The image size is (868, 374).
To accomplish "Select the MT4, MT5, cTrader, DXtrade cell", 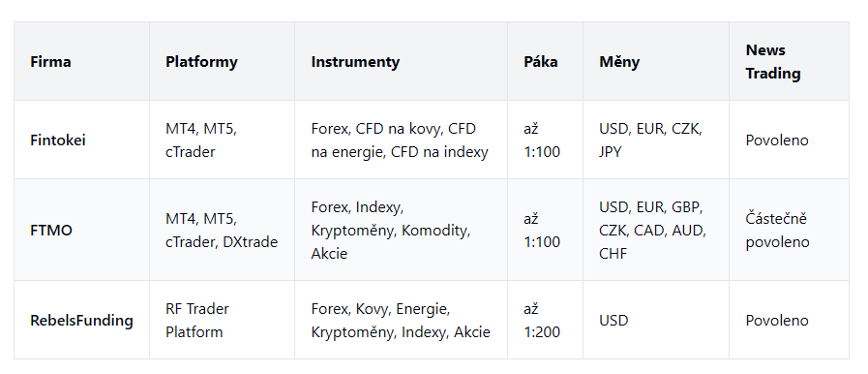I will [x=222, y=230].
